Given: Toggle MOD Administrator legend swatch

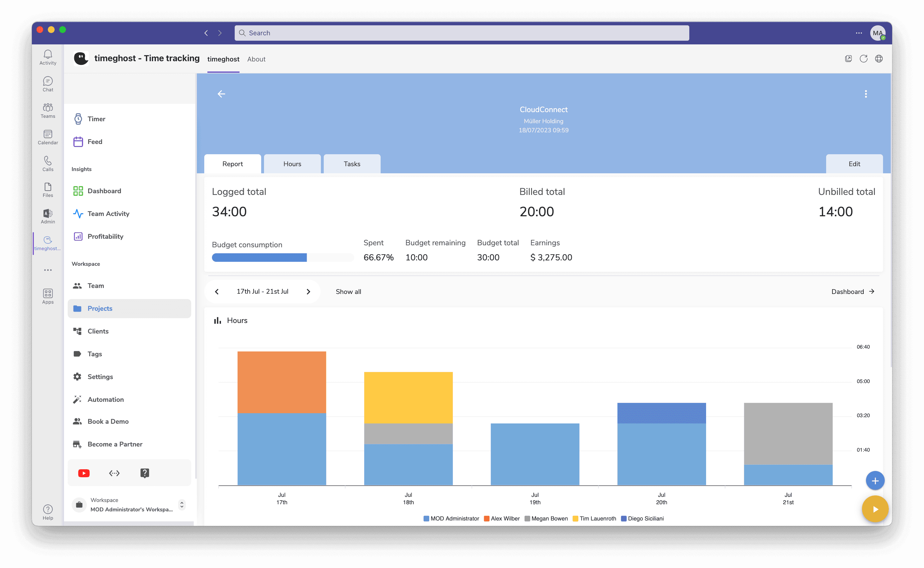Looking at the screenshot, I should click(426, 518).
